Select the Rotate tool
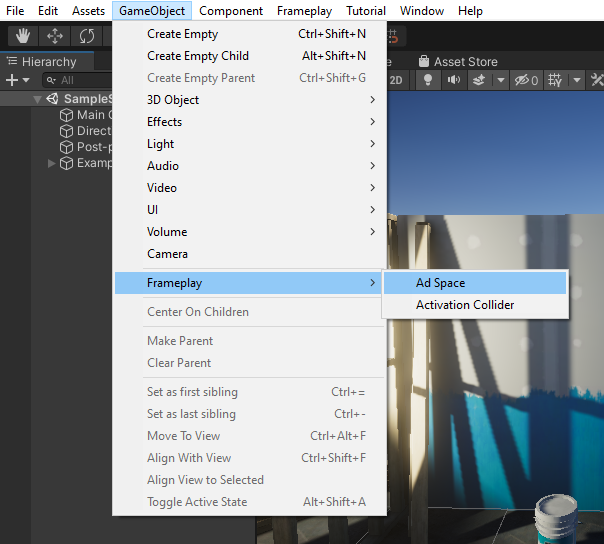 pos(87,36)
